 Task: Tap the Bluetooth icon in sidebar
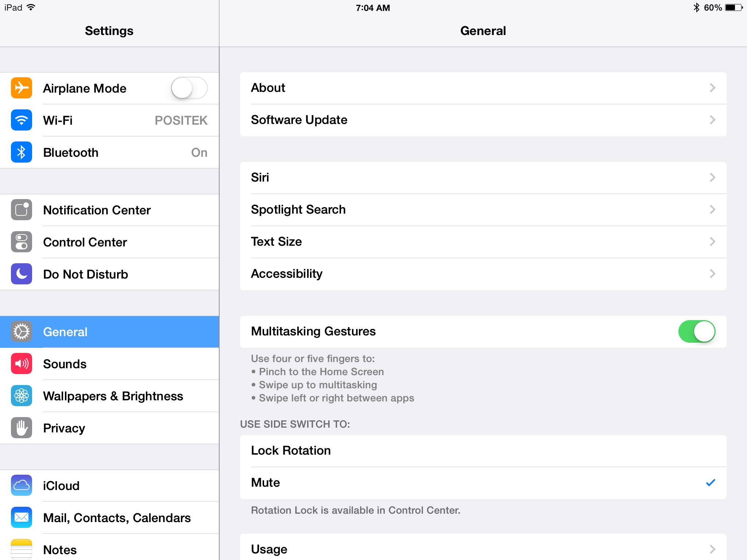click(22, 152)
